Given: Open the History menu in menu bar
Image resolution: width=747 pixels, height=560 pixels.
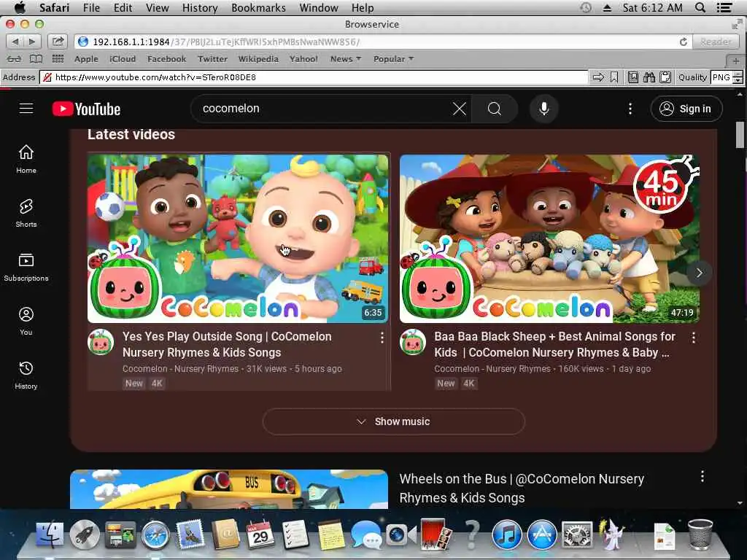Looking at the screenshot, I should coord(200,7).
